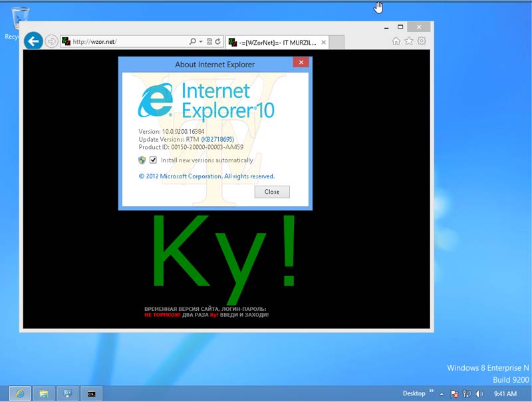
Task: Expand the address bar autocomplete dropdown arrow
Action: (x=201, y=41)
